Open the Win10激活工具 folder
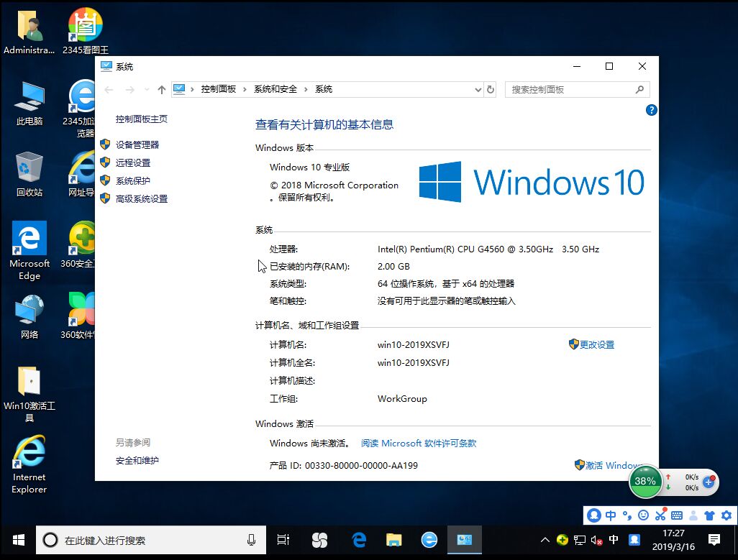 [29, 394]
